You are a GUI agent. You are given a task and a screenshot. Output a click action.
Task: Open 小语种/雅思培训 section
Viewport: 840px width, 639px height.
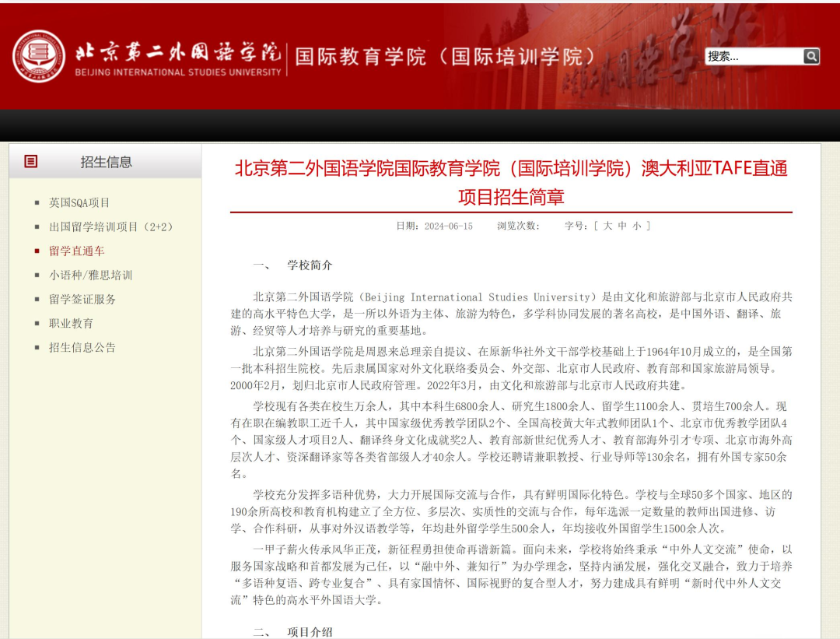coord(90,275)
